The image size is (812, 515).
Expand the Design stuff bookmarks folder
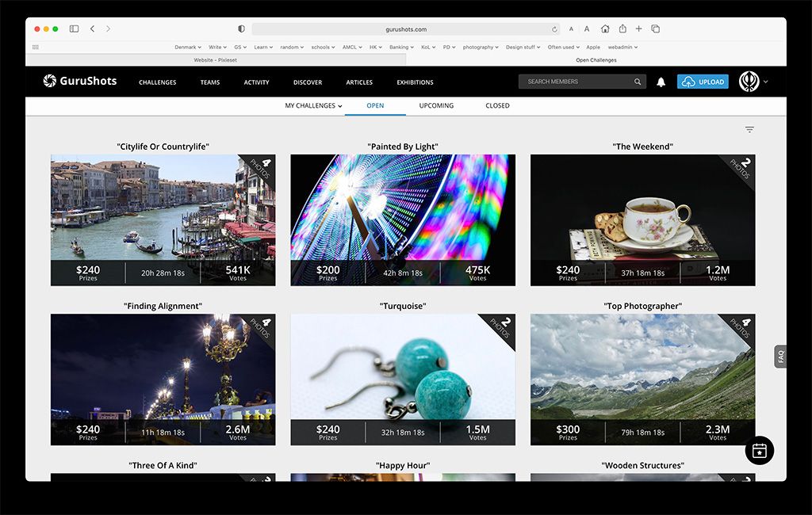pos(523,47)
